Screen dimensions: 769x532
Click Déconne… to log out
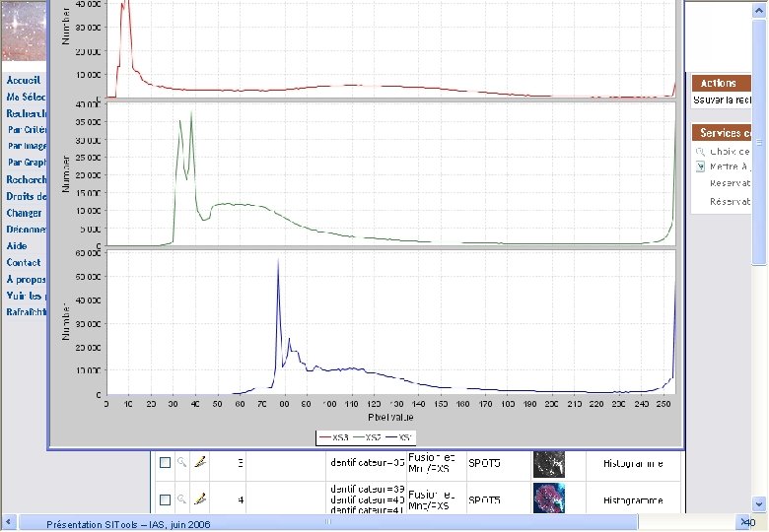pyautogui.click(x=26, y=229)
